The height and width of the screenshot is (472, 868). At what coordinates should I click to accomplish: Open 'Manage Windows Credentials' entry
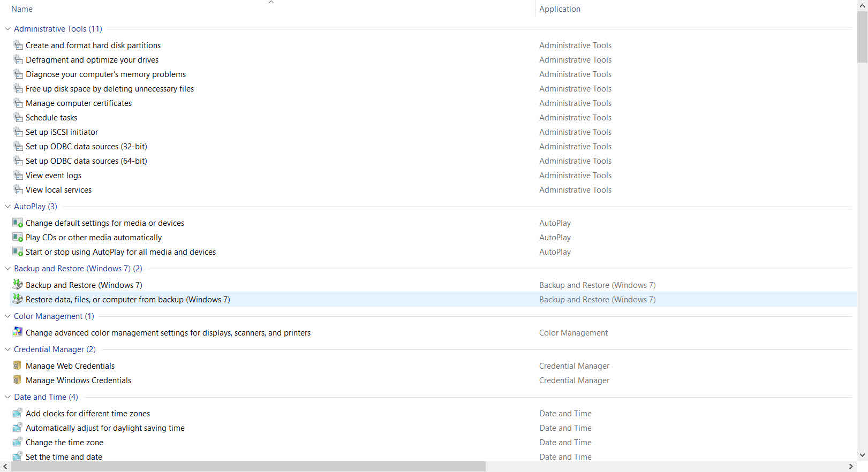click(78, 380)
